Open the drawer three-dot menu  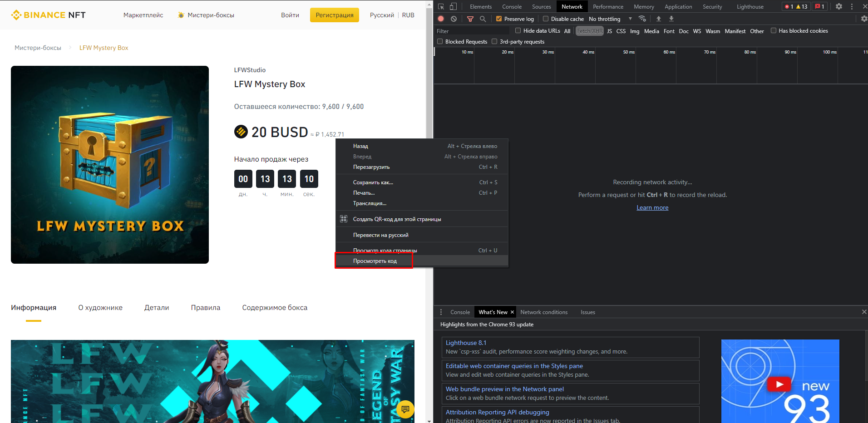click(441, 312)
